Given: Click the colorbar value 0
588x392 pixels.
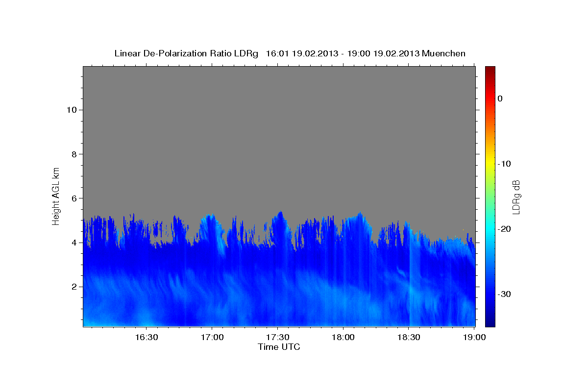Looking at the screenshot, I should click(x=500, y=98).
